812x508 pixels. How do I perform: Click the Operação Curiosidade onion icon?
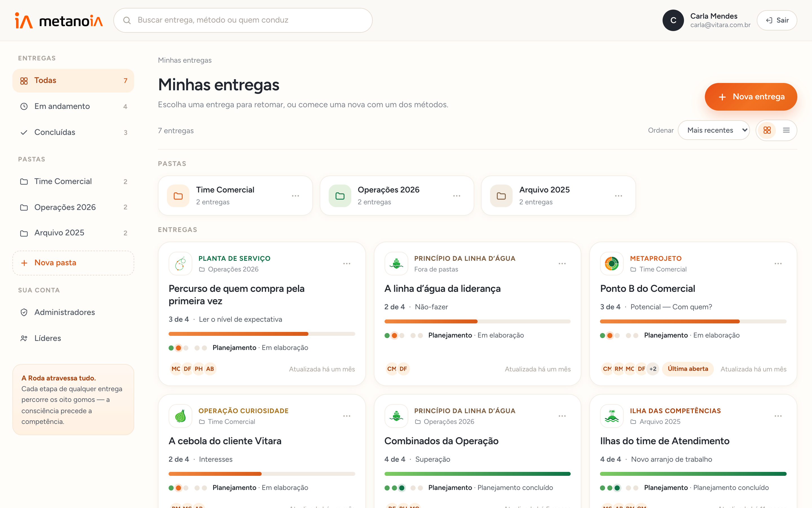[180, 416]
